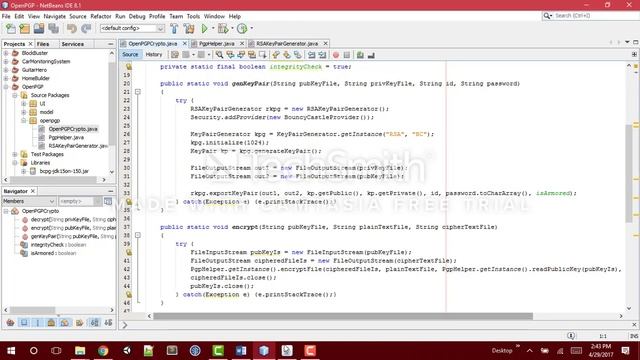Screen dimensions: 640x360
Task: Run the project with the green arrow
Action: click(x=204, y=29)
